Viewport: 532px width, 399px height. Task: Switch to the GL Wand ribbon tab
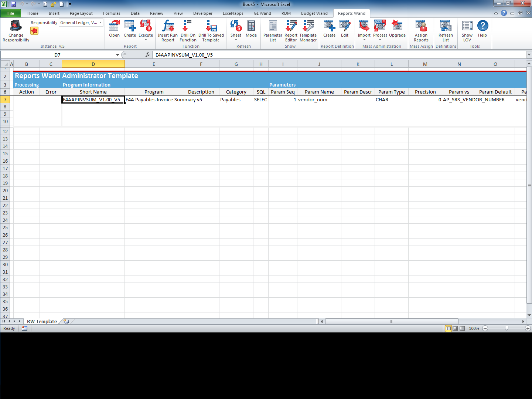[262, 13]
